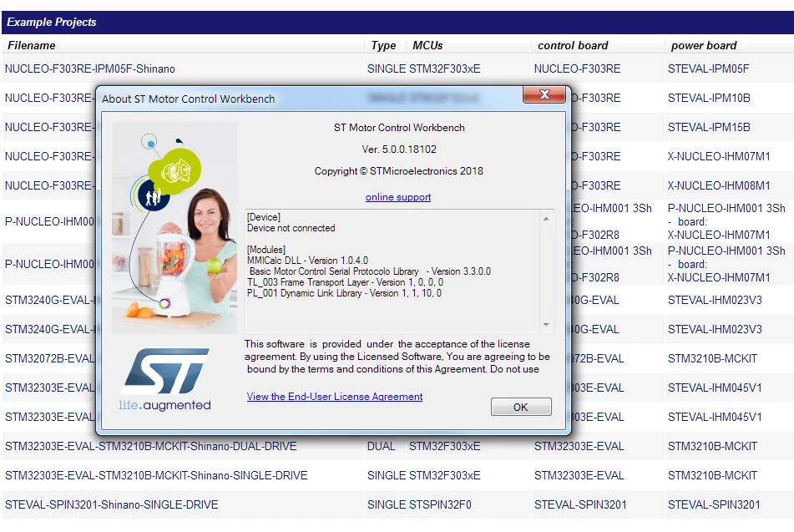The height and width of the screenshot is (532, 794).
Task: Open the online support link
Action: point(398,197)
